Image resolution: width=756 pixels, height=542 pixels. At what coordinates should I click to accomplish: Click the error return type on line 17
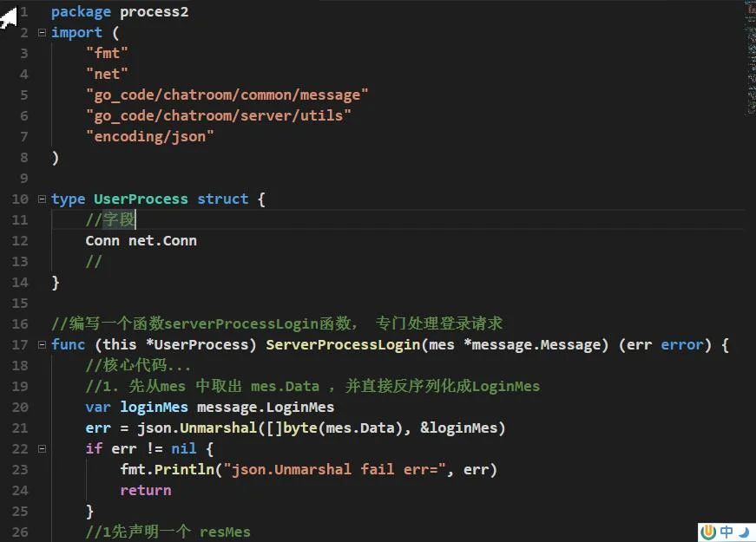point(682,344)
